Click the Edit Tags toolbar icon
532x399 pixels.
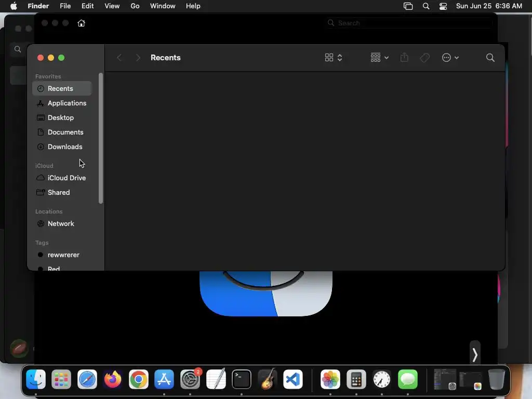pos(425,58)
